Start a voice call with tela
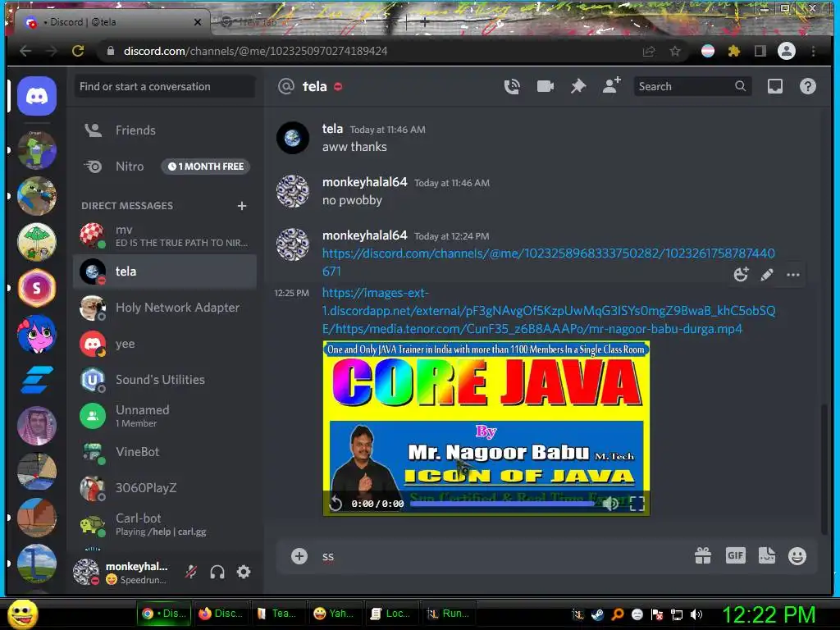 pos(512,86)
